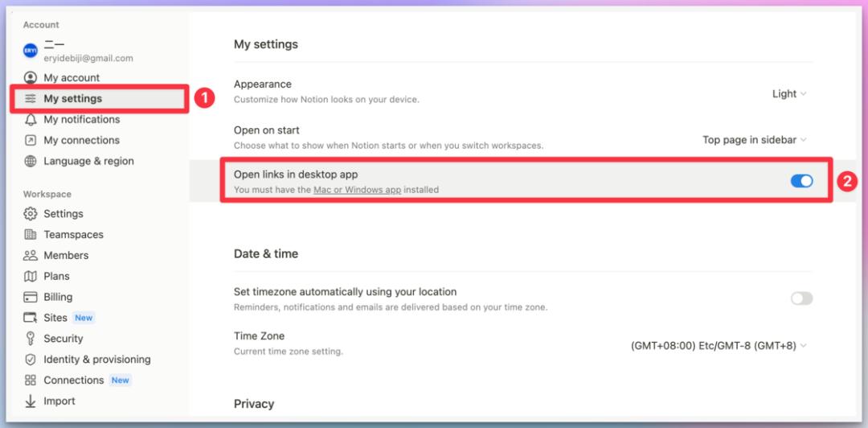Click the eryidebiji@gmail.com email text
The width and height of the screenshot is (868, 428).
88,58
